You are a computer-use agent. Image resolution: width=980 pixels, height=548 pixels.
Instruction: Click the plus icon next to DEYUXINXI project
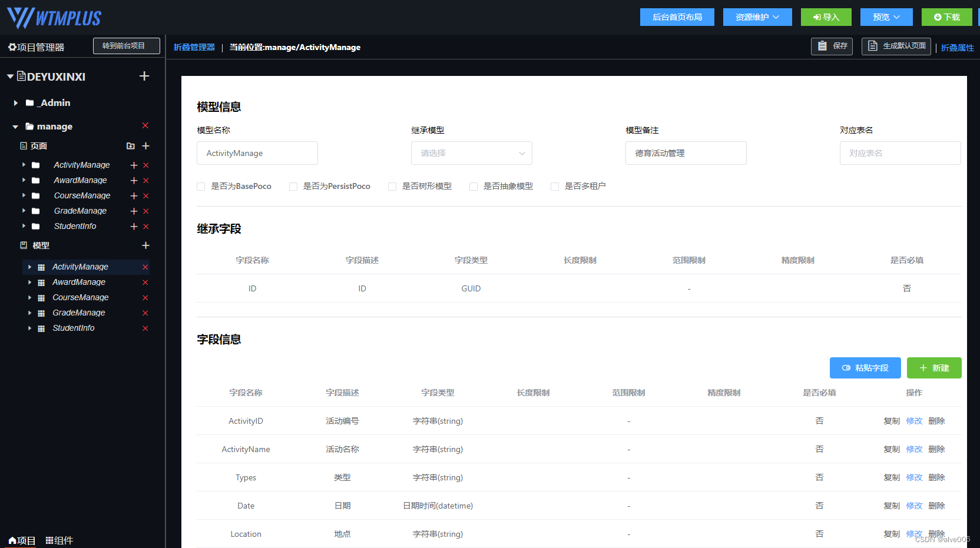144,77
